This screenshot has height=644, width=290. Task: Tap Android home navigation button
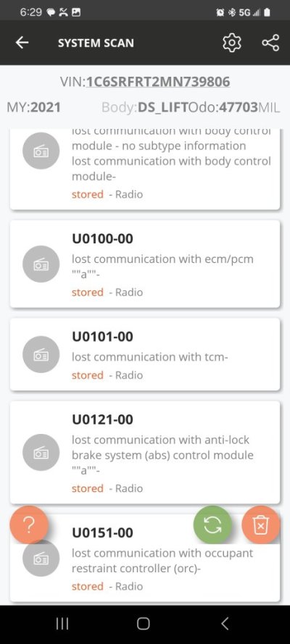(x=143, y=624)
